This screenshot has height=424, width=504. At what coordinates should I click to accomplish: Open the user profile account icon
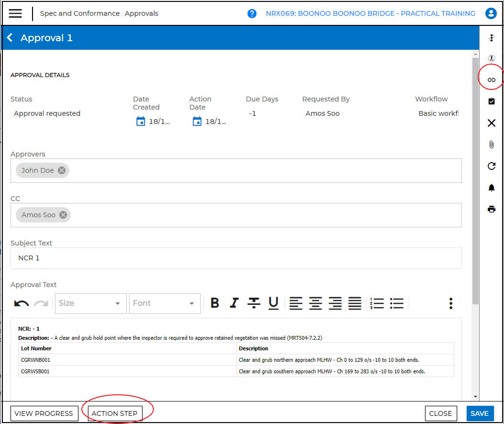(491, 13)
